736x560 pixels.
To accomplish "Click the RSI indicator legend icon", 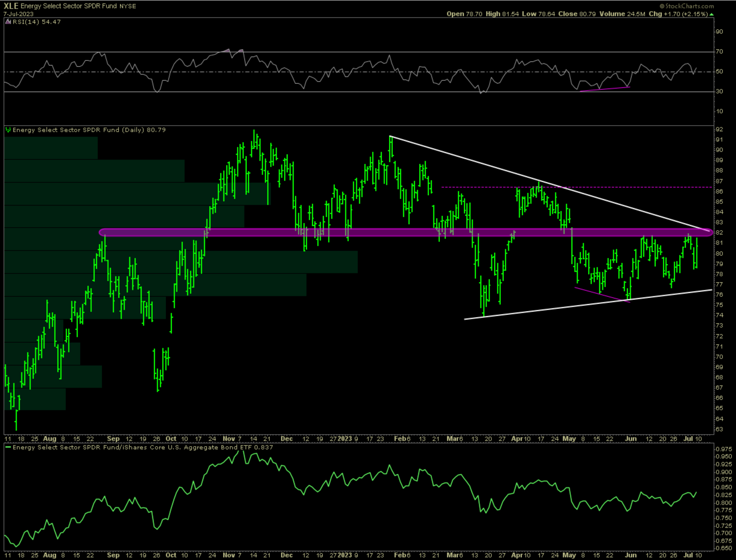I will point(8,22).
